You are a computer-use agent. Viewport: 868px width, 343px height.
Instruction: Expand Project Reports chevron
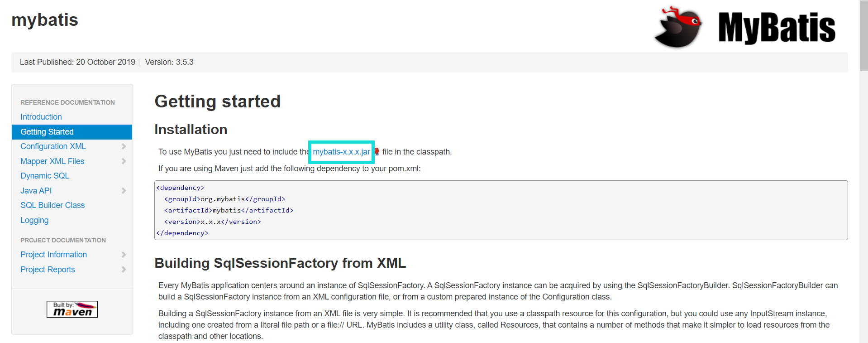coord(124,270)
